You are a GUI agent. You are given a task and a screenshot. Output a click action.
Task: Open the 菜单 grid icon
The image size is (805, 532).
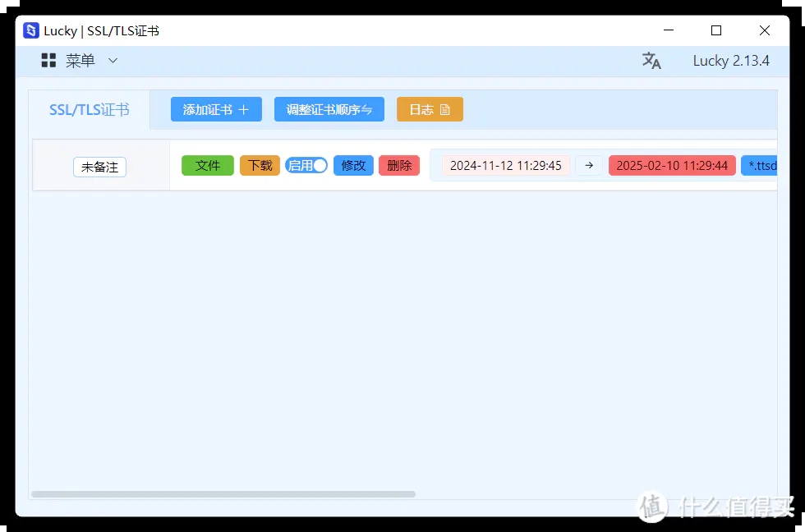pyautogui.click(x=48, y=61)
